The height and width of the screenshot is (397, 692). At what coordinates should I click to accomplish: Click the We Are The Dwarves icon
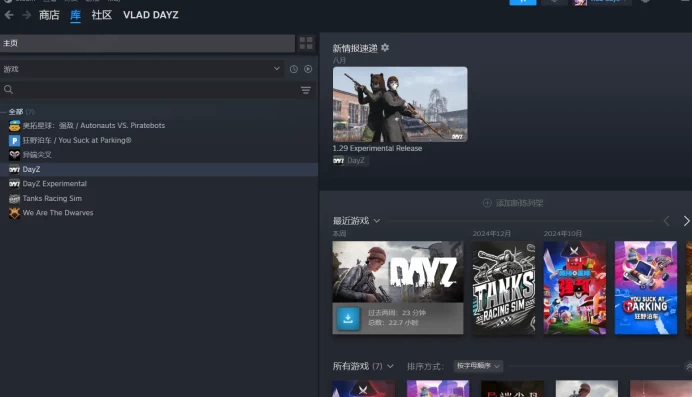pyautogui.click(x=15, y=213)
